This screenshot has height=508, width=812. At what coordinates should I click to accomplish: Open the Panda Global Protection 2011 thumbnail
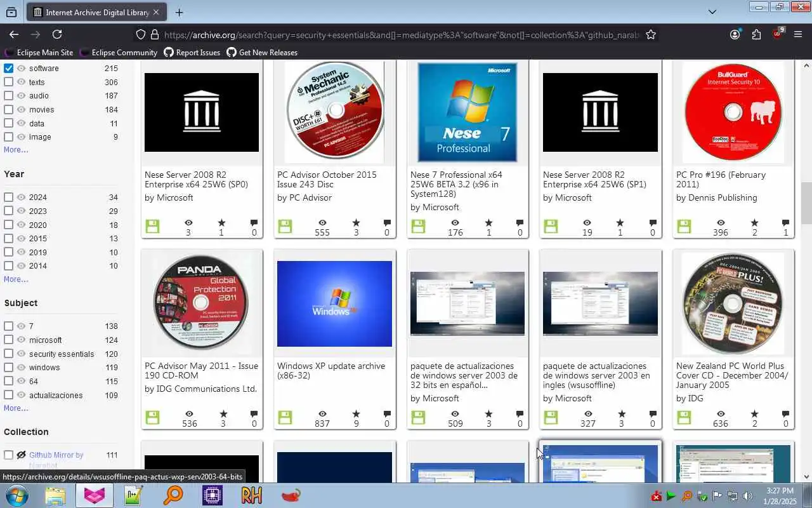coord(202,304)
